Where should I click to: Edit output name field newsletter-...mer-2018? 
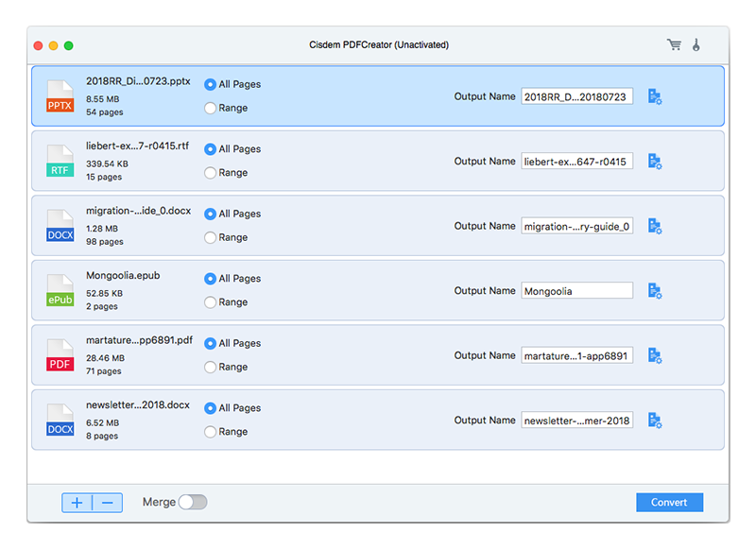pyautogui.click(x=577, y=421)
